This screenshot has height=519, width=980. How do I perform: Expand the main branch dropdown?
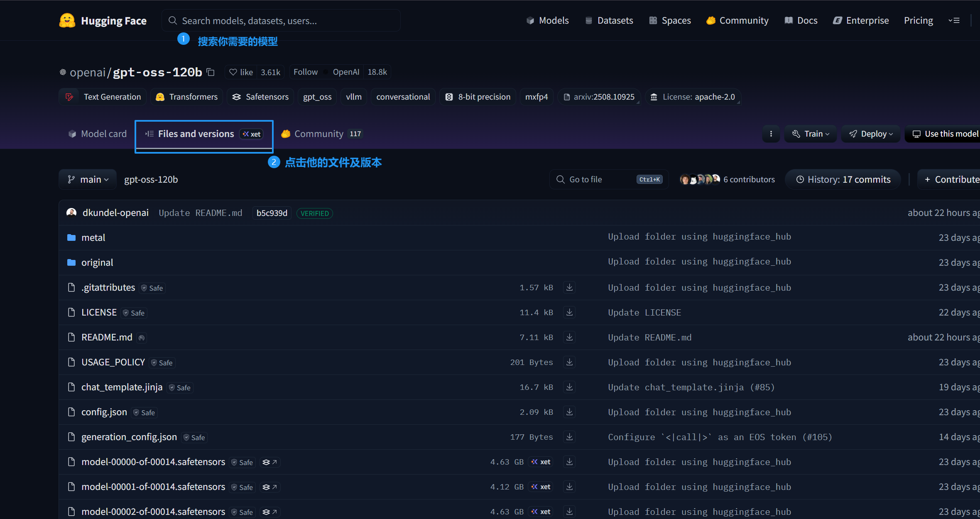pyautogui.click(x=88, y=179)
